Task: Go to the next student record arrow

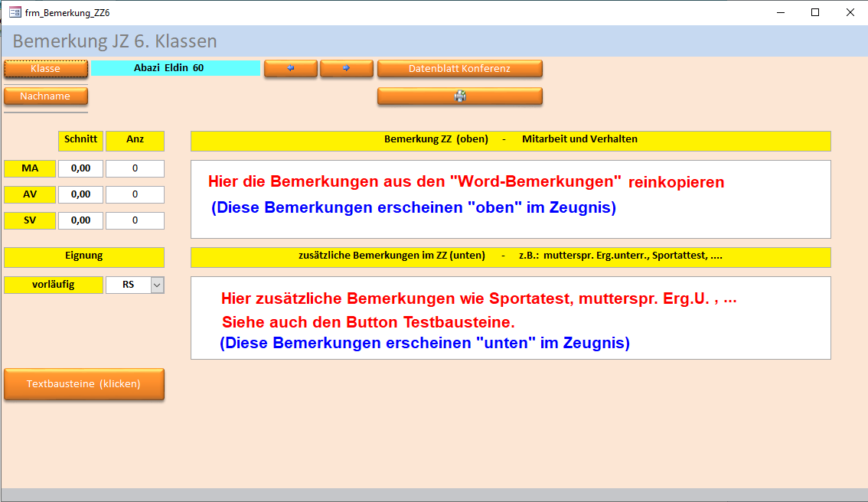Action: (346, 68)
